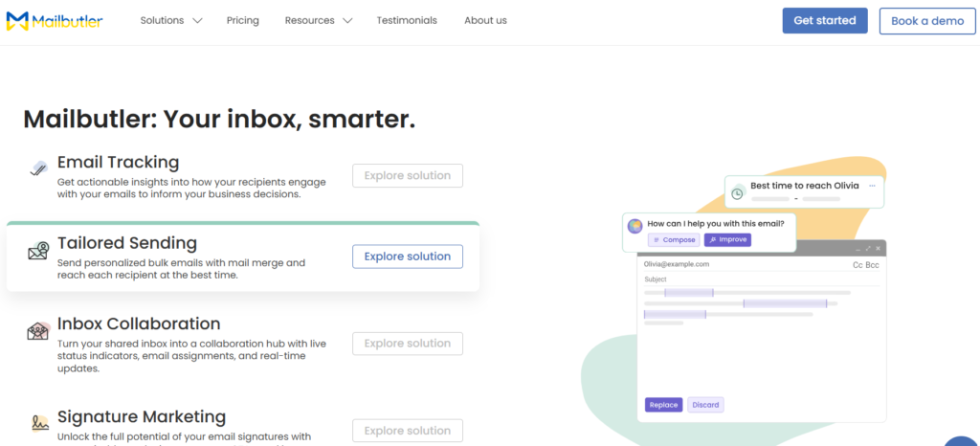Image resolution: width=980 pixels, height=446 pixels.
Task: Click the Improve button in assistant
Action: coord(727,240)
